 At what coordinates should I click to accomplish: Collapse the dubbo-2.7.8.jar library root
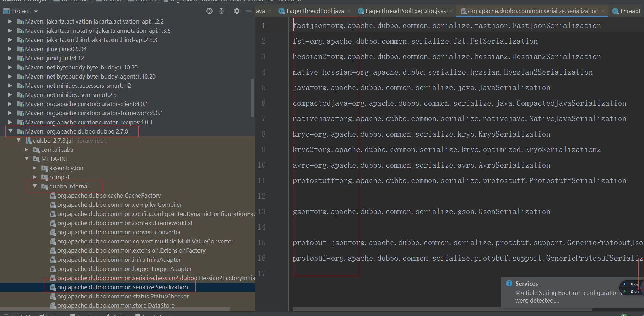pyautogui.click(x=19, y=140)
